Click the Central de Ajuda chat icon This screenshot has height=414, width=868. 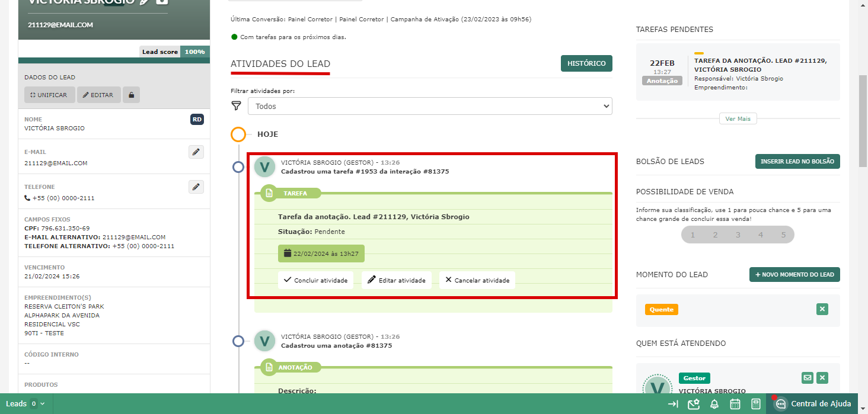(x=781, y=404)
